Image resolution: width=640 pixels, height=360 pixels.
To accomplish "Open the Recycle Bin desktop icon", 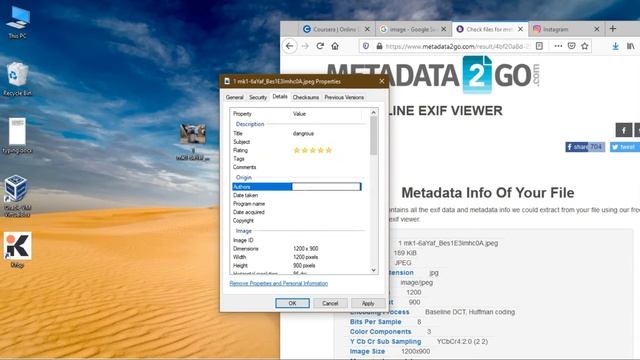I will coord(17,79).
